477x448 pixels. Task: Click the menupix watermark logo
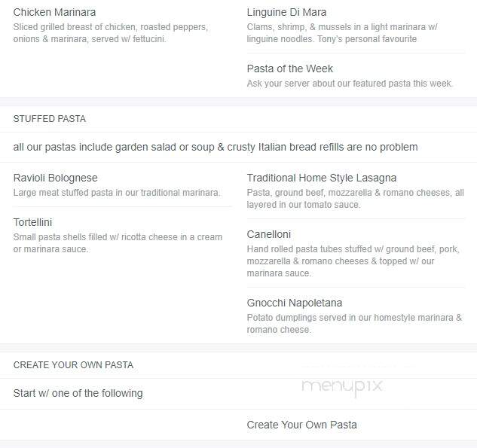coord(341,387)
